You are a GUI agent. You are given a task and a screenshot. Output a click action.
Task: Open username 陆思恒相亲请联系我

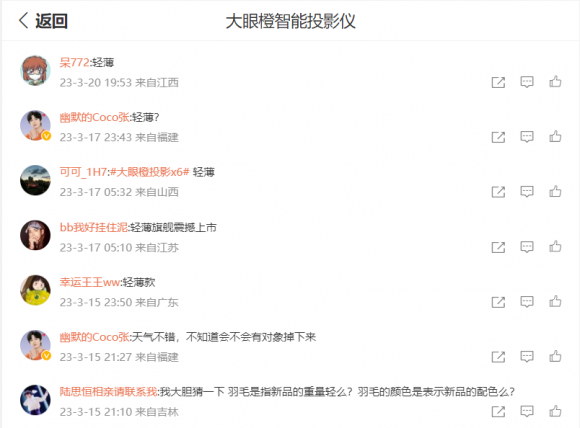[108, 391]
